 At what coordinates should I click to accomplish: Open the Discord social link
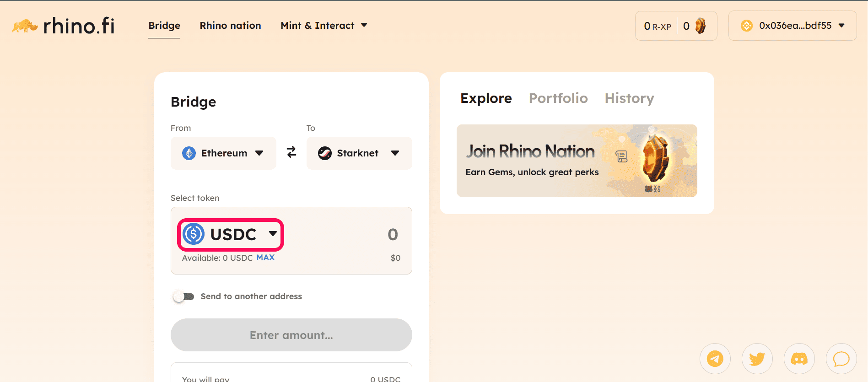click(799, 359)
